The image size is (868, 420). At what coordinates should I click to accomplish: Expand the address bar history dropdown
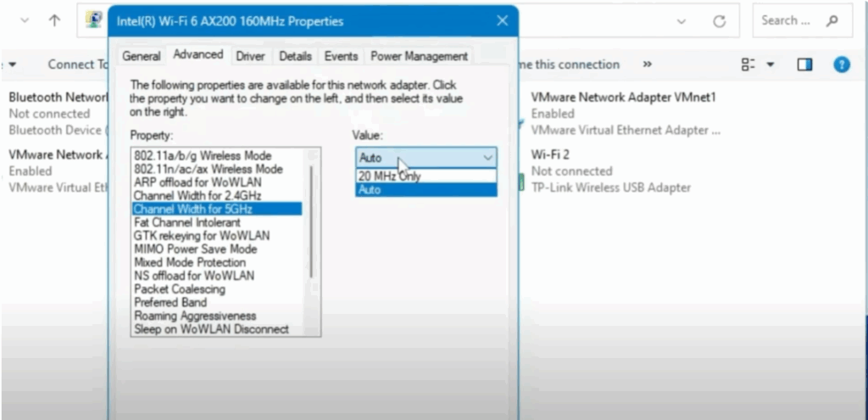(x=682, y=21)
